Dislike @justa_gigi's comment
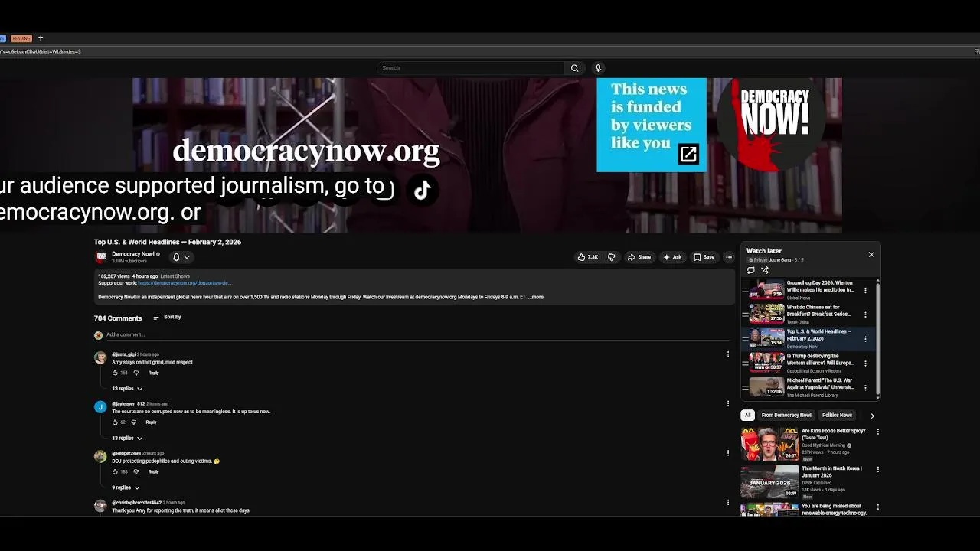The width and height of the screenshot is (980, 551). [136, 373]
